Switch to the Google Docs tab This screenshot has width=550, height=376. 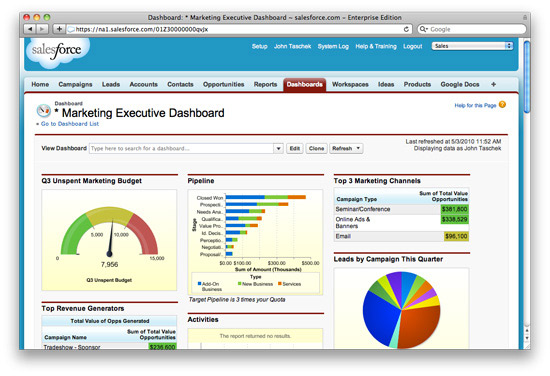pos(460,85)
